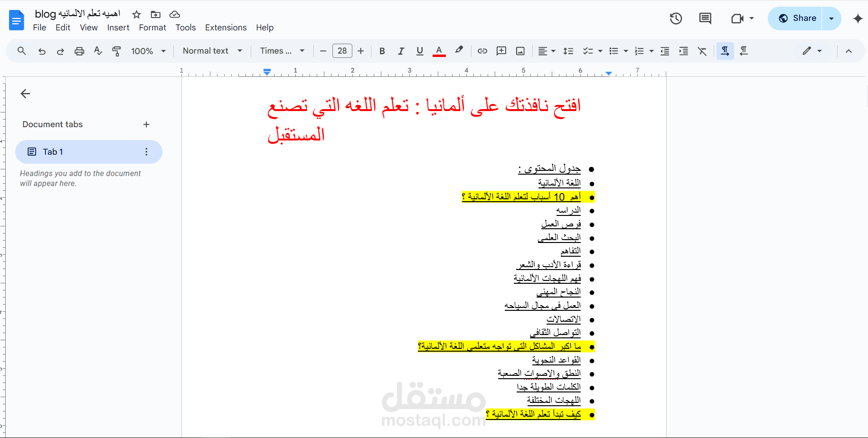Open the Help menu
This screenshot has width=868, height=438.
(265, 28)
